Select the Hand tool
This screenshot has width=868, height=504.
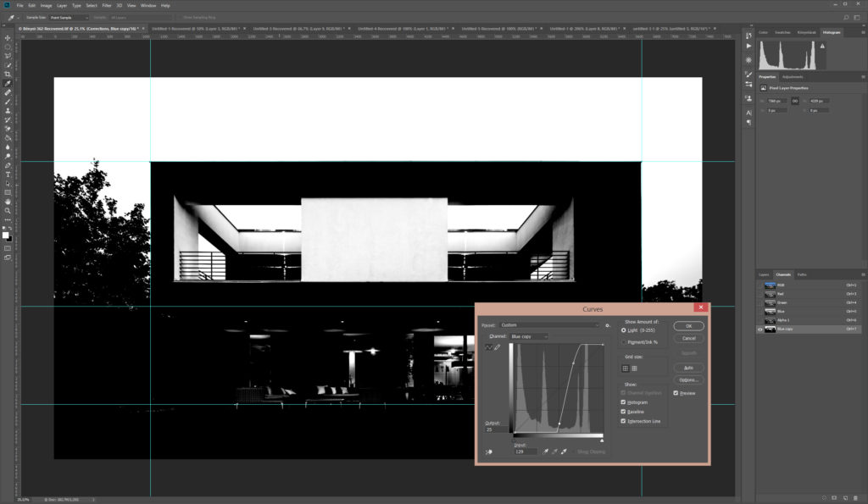coord(8,202)
